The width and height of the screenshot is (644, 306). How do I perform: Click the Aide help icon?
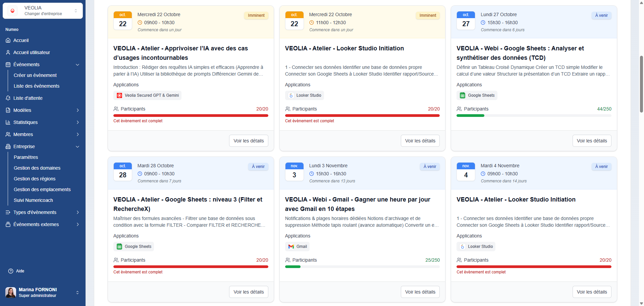point(11,271)
